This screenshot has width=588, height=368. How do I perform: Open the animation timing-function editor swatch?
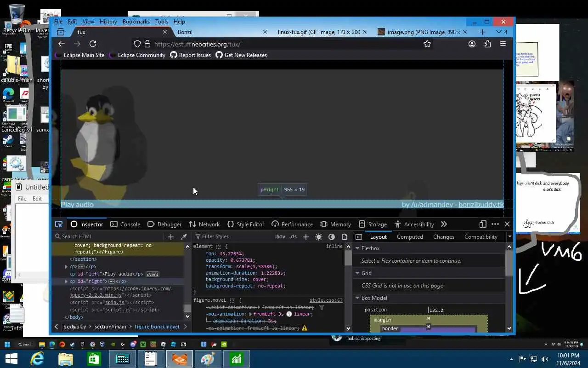(289, 314)
